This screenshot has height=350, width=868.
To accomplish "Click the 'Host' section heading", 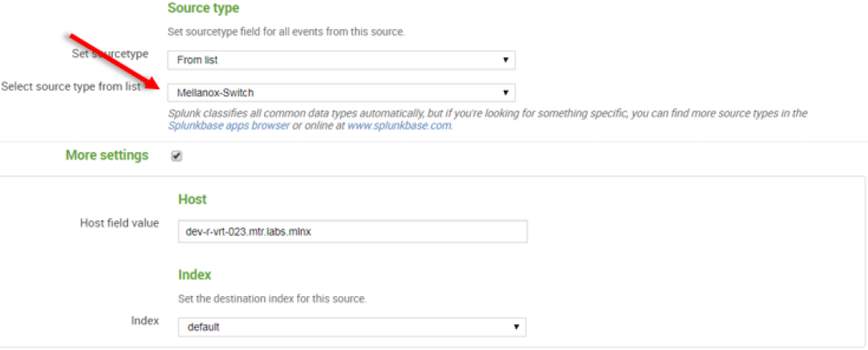I will click(x=192, y=199).
